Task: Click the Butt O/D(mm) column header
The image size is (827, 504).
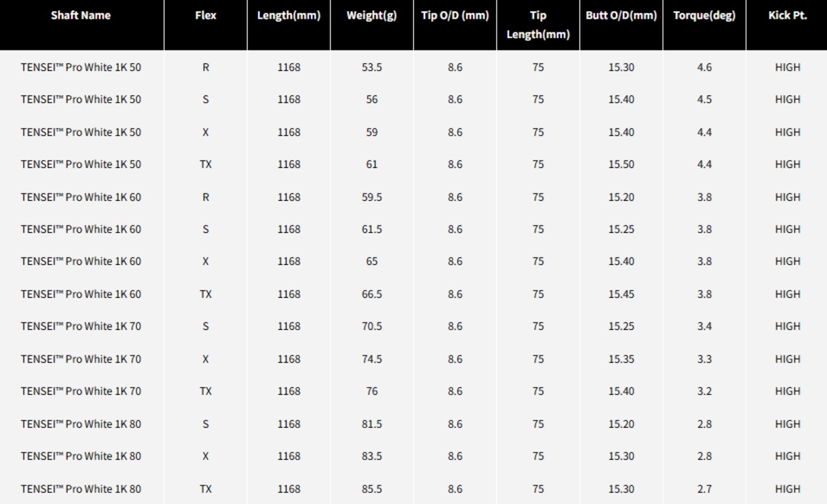Action: click(621, 16)
